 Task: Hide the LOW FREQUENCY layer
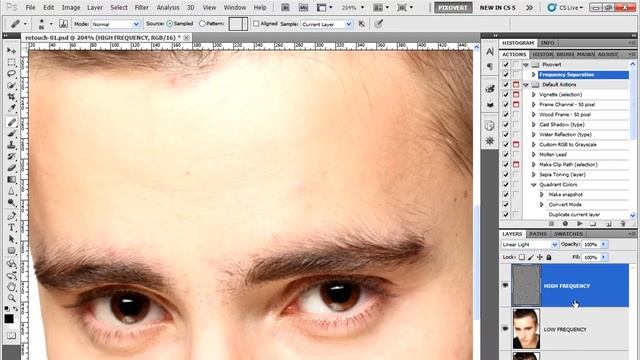[505, 329]
